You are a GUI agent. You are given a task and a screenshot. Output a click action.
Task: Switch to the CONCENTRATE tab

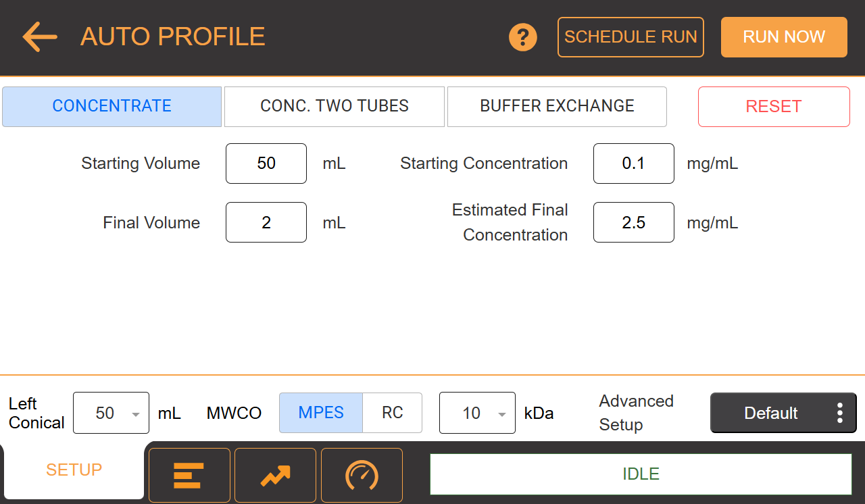[112, 106]
